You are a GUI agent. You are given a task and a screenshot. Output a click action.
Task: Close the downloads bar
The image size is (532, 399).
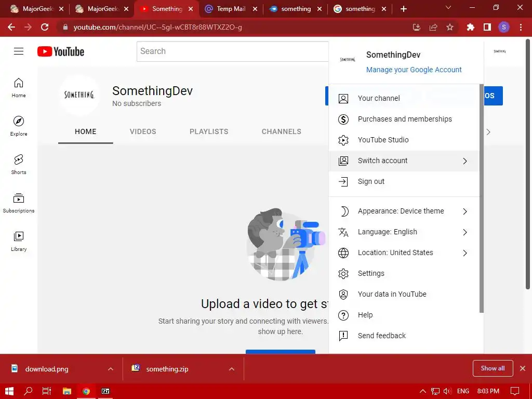tap(523, 368)
